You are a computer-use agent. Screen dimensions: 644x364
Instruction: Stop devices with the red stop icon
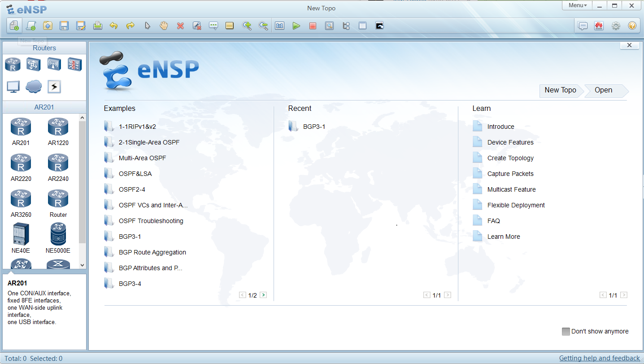click(x=313, y=26)
